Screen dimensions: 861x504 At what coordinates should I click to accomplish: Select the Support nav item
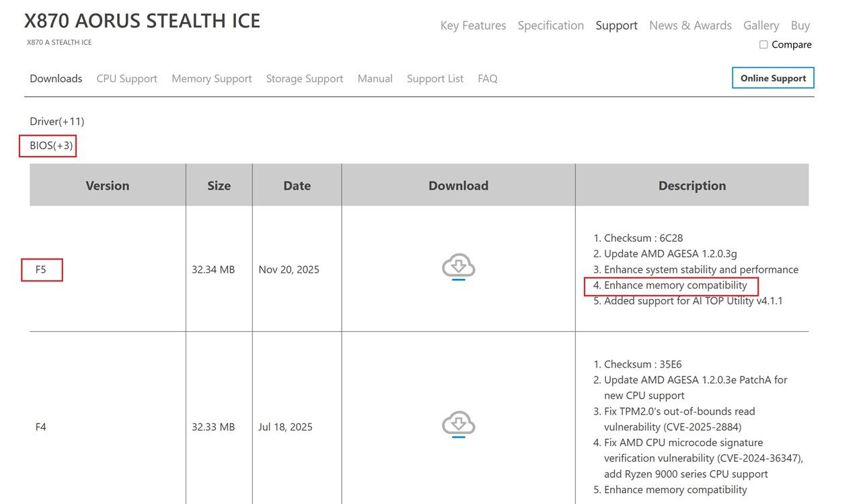coord(616,26)
